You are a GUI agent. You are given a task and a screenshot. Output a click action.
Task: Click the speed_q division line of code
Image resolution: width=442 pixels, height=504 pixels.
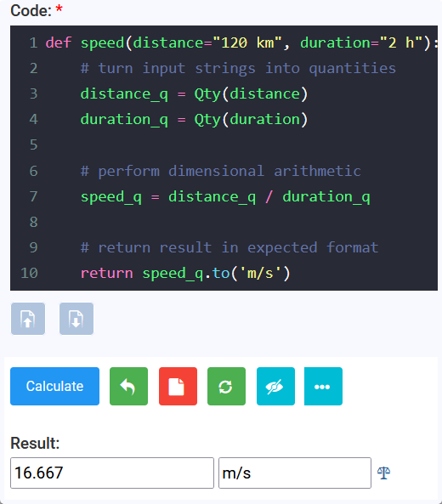(225, 196)
